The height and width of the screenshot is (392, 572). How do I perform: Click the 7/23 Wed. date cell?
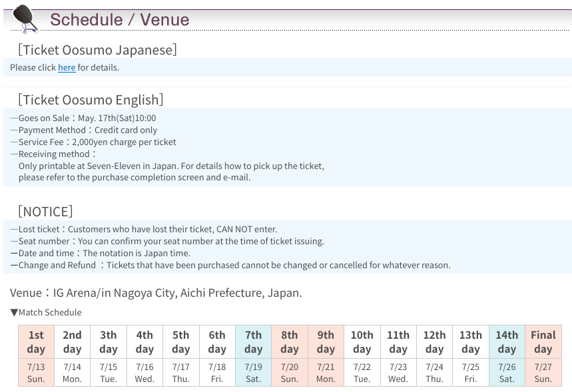click(x=398, y=373)
